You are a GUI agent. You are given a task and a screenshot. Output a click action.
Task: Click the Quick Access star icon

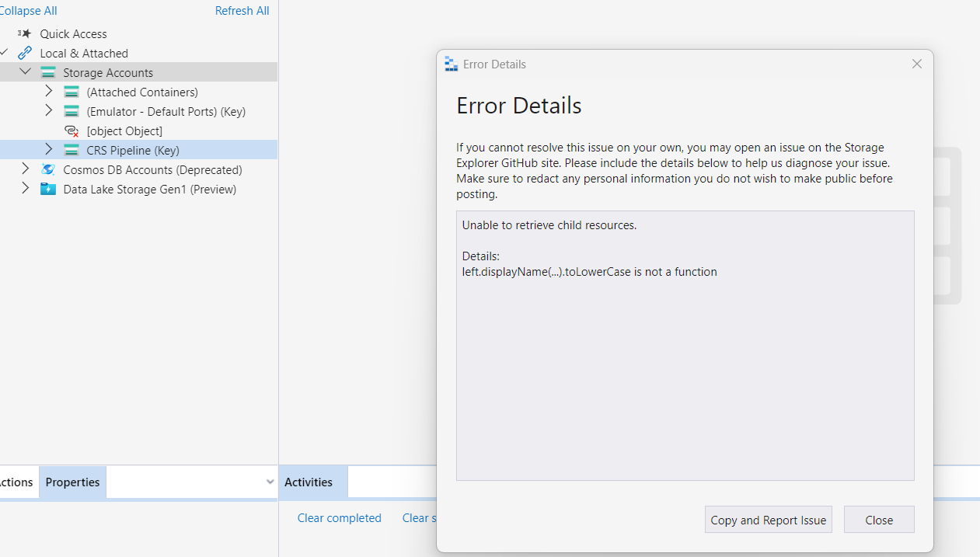click(x=24, y=33)
